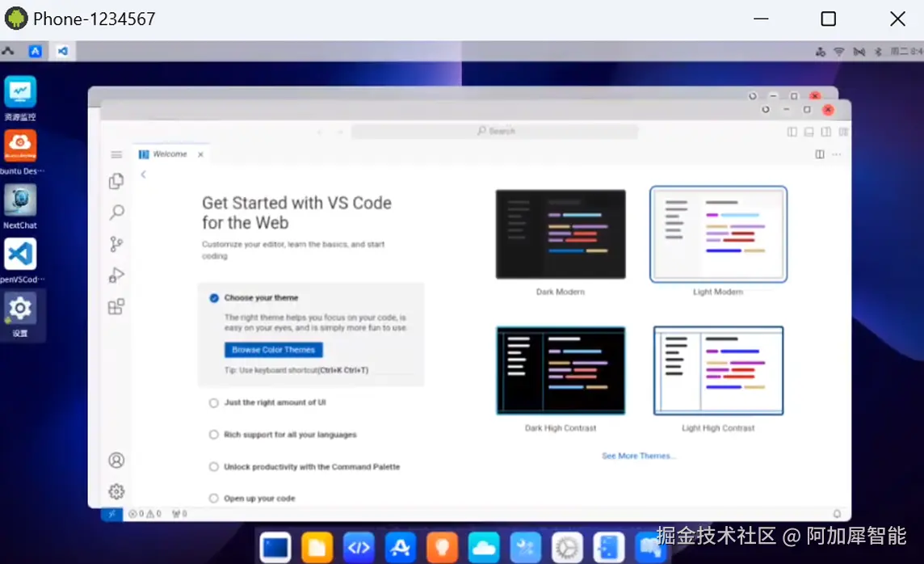Viewport: 924px width, 564px height.
Task: Show errors and warnings count in status bar
Action: pos(145,514)
